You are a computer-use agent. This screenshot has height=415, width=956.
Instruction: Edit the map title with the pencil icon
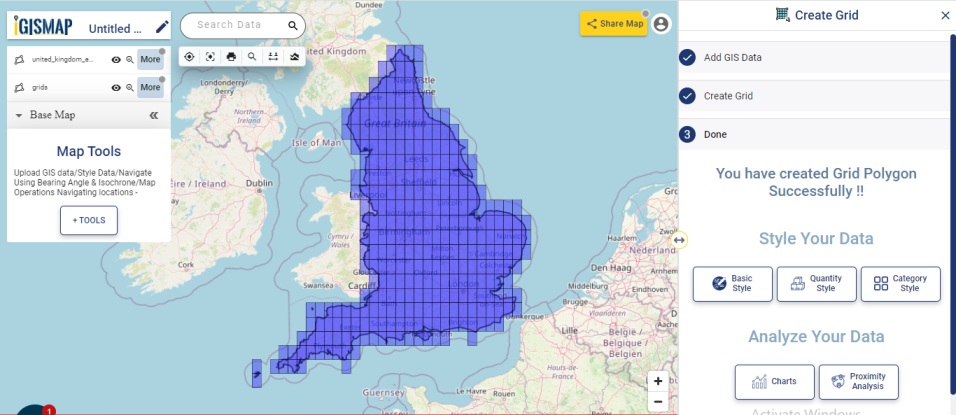click(162, 27)
